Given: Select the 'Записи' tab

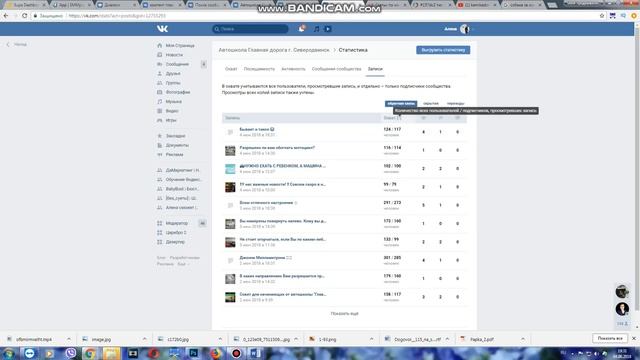Looking at the screenshot, I should [x=375, y=69].
